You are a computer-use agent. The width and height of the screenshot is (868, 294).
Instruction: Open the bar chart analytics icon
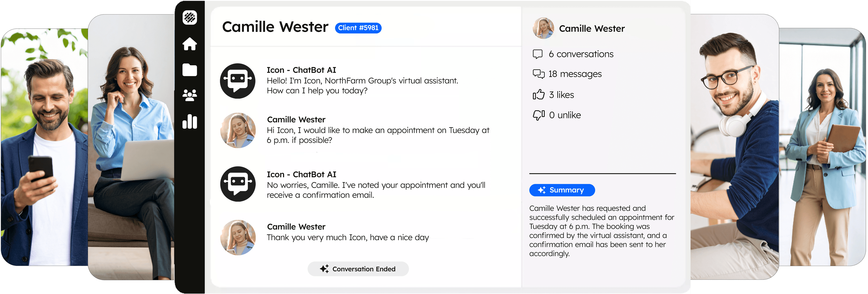coord(190,122)
